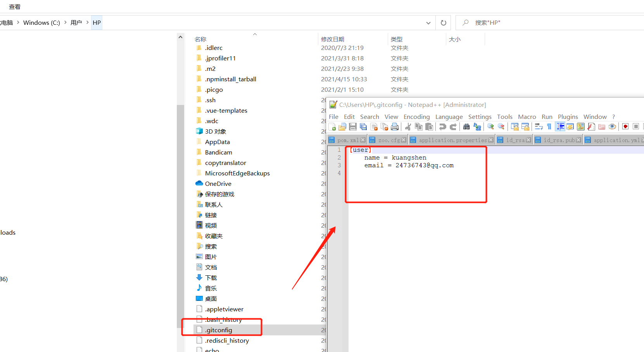This screenshot has width=644, height=352.
Task: Click the Copy icon in Notepad++ toolbar
Action: pyautogui.click(x=419, y=127)
